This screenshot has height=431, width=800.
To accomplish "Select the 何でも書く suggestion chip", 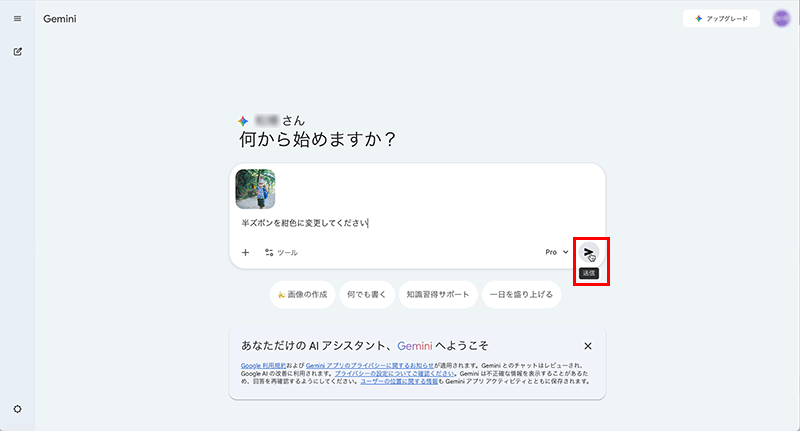I will point(367,294).
